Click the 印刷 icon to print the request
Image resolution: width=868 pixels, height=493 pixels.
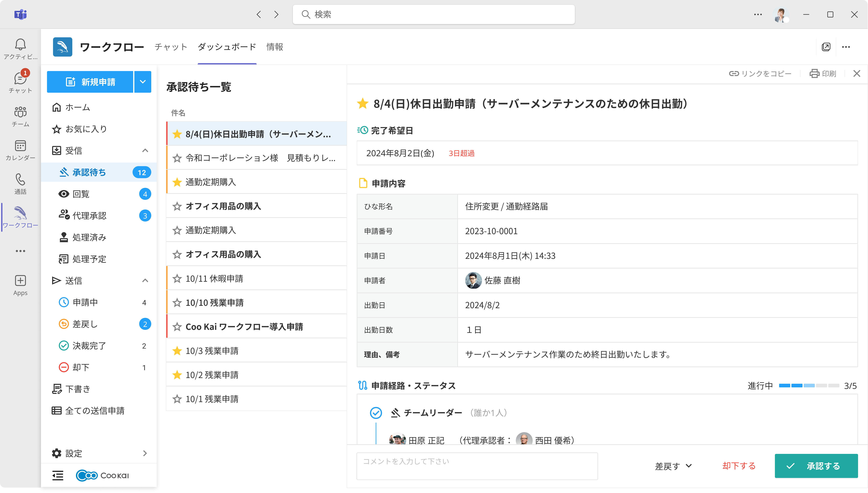(823, 73)
